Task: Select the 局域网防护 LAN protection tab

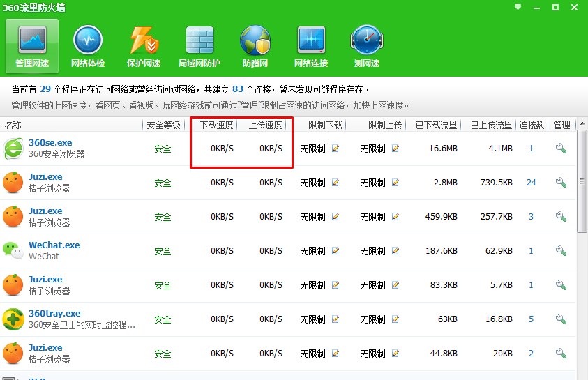Action: [199, 46]
